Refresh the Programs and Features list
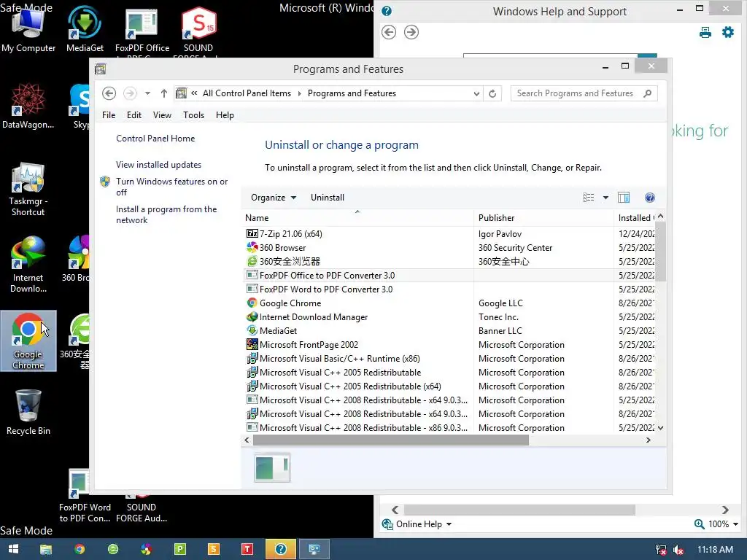This screenshot has height=560, width=747. [x=492, y=93]
